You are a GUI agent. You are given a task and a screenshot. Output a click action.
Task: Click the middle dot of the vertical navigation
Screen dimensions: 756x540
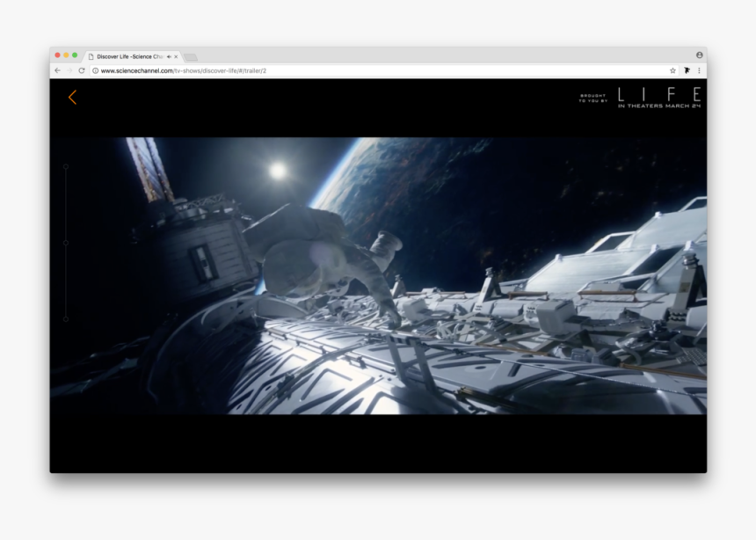click(66, 243)
